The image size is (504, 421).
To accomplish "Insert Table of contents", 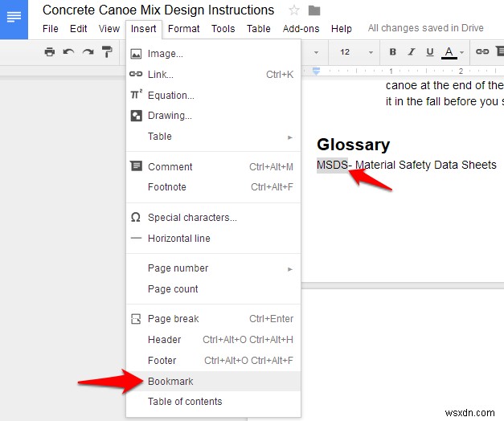I will (x=214, y=402).
